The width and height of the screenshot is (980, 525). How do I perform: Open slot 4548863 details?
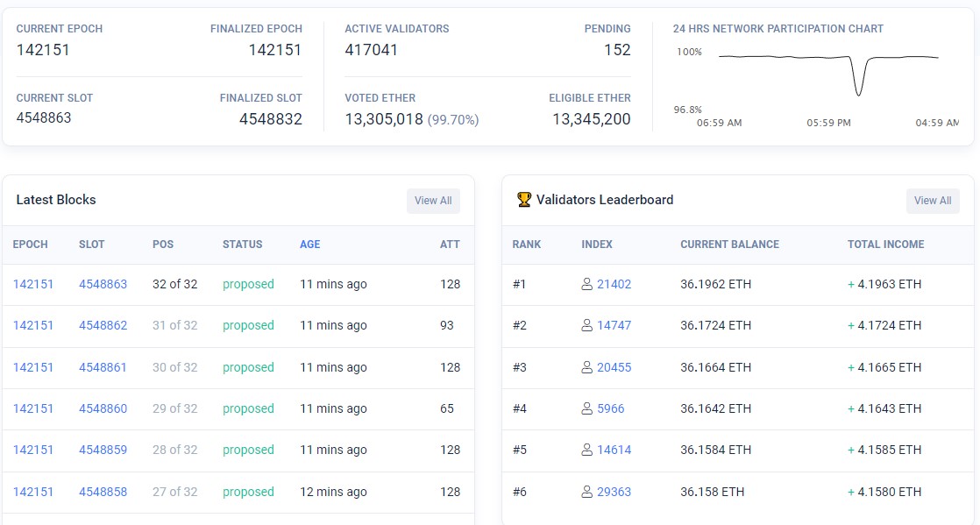tap(103, 284)
